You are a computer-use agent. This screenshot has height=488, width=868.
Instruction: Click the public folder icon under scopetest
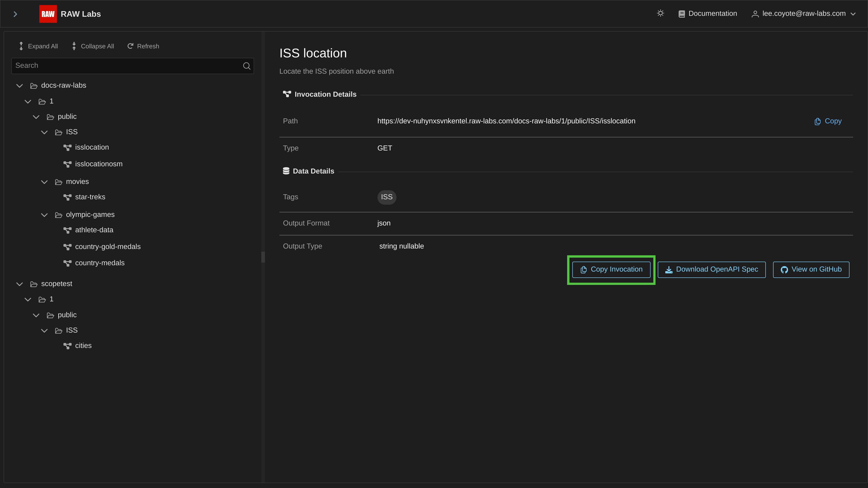pos(51,316)
